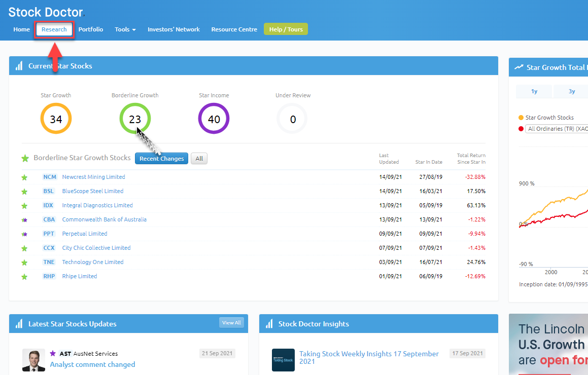
Task: Toggle red legend dot for All Ordinaries
Action: 521,129
